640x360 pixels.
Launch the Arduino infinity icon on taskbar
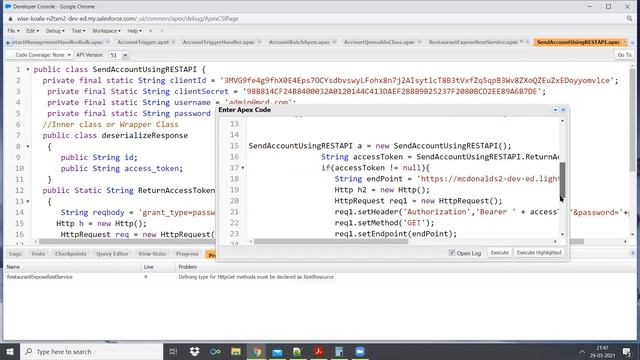click(x=215, y=351)
